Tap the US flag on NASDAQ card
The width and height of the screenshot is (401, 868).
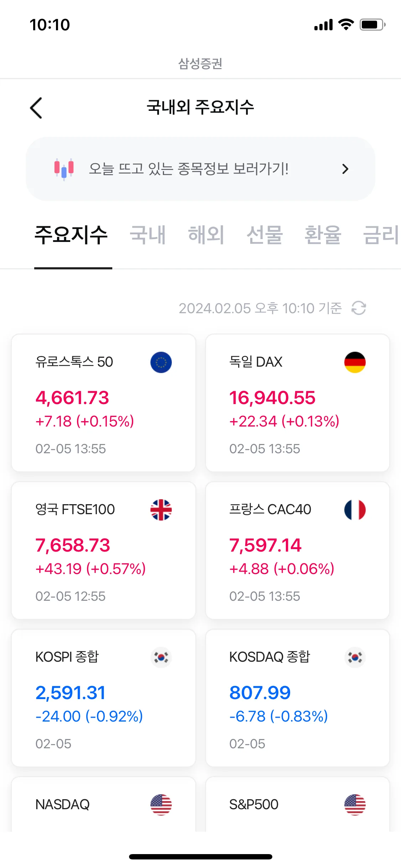161,805
